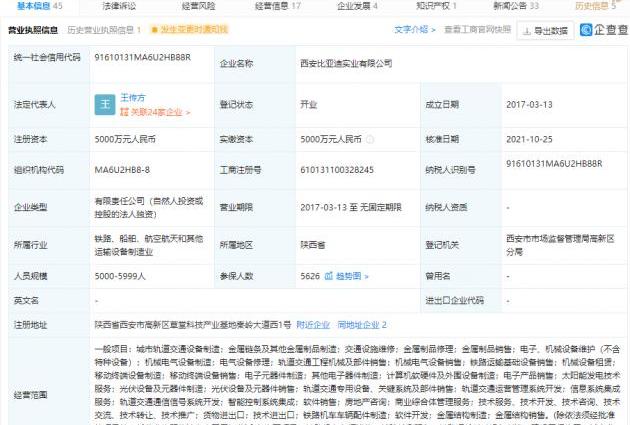Click the 王 avatar icon

[x=105, y=104]
